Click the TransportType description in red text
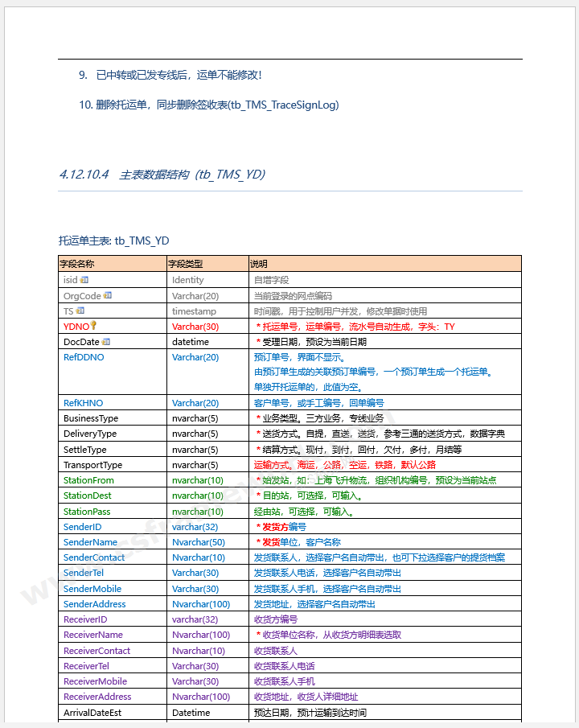This screenshot has width=579, height=728. 345,465
